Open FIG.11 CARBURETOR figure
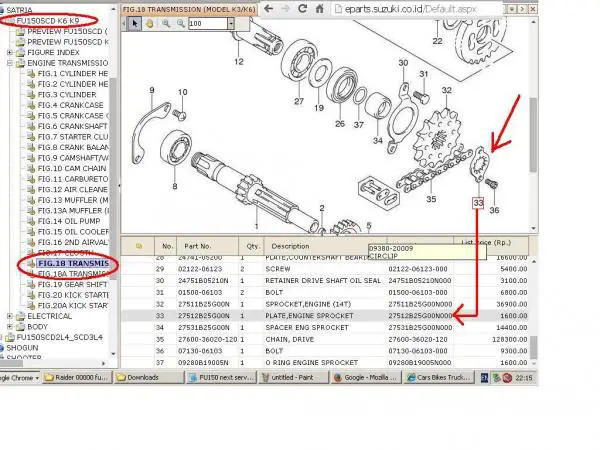Image resolution: width=600 pixels, height=450 pixels. pyautogui.click(x=73, y=179)
